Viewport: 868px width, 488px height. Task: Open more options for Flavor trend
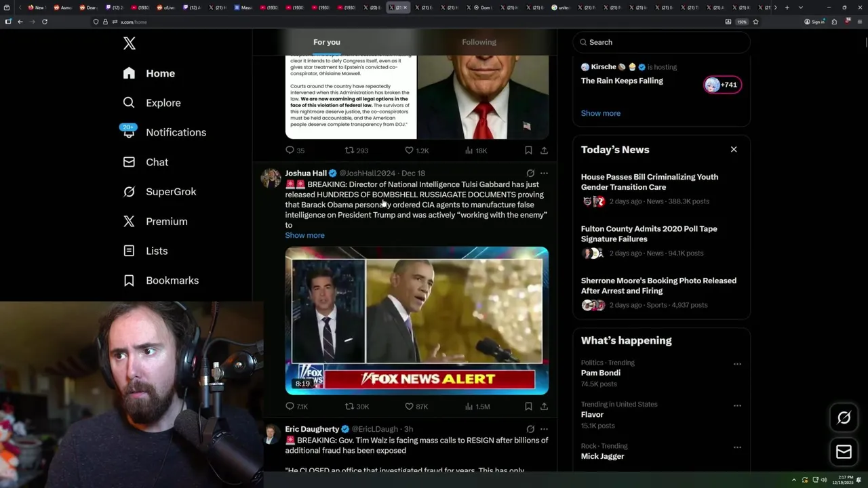click(x=737, y=406)
